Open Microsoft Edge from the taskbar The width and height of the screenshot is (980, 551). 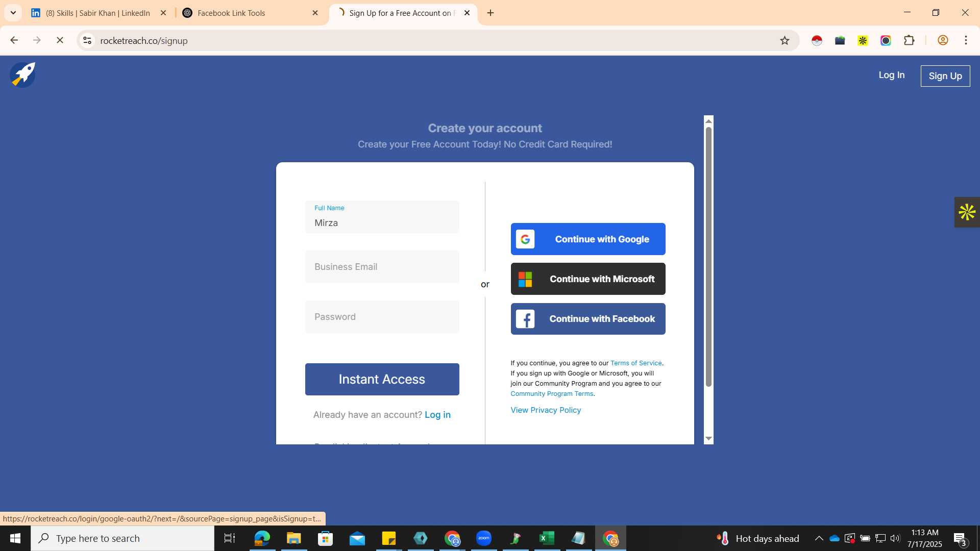coord(262,538)
